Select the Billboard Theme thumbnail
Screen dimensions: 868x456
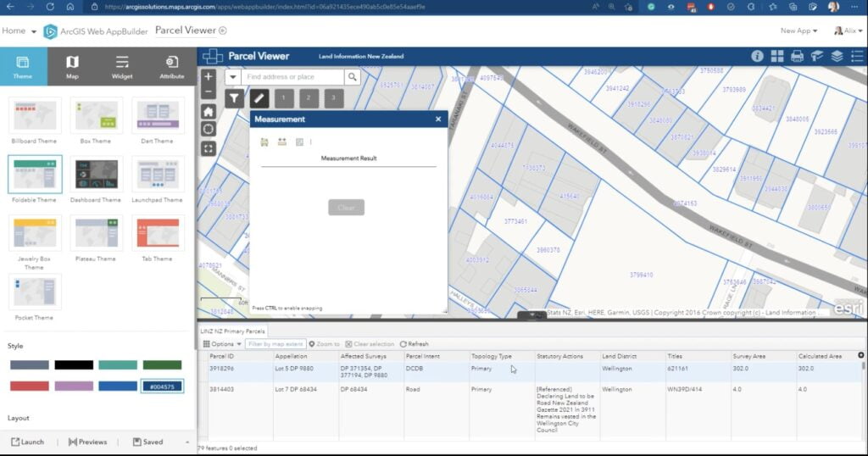click(34, 115)
